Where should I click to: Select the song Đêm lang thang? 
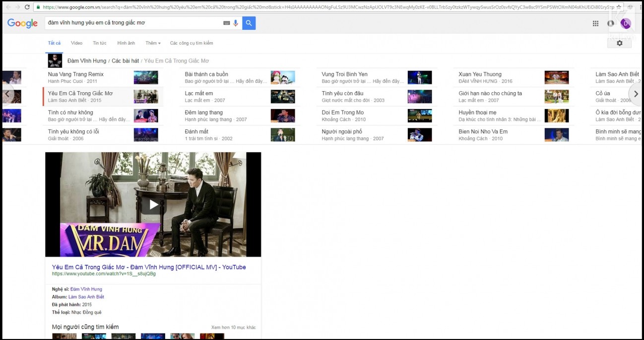240,115
